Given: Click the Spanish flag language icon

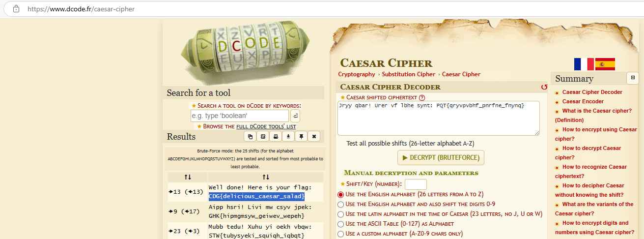Looking at the screenshot, I should [x=605, y=64].
